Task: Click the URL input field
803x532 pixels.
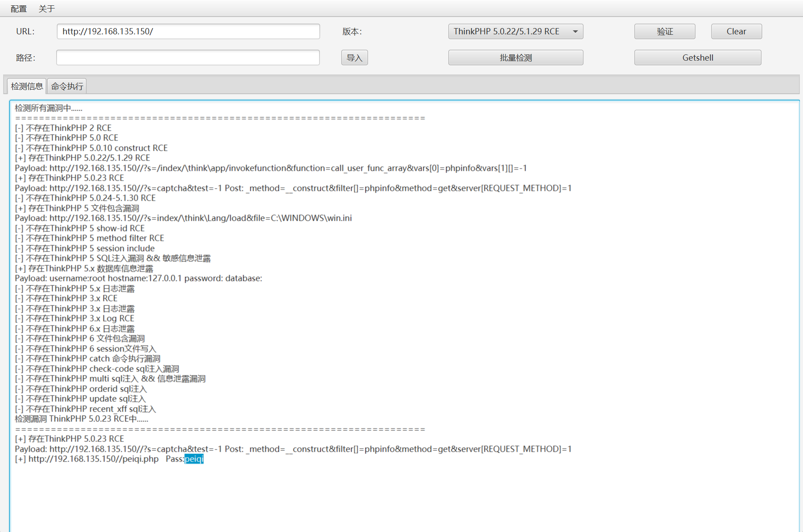Action: point(188,31)
